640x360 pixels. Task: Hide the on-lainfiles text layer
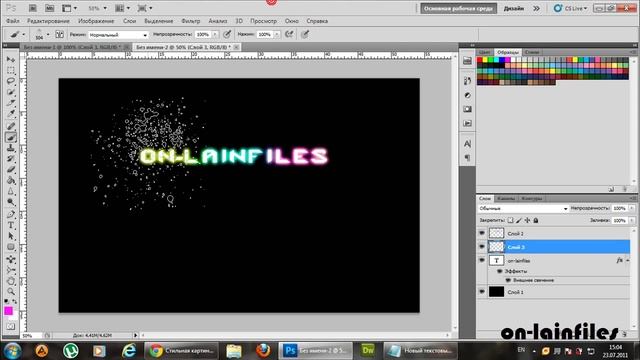point(482,260)
